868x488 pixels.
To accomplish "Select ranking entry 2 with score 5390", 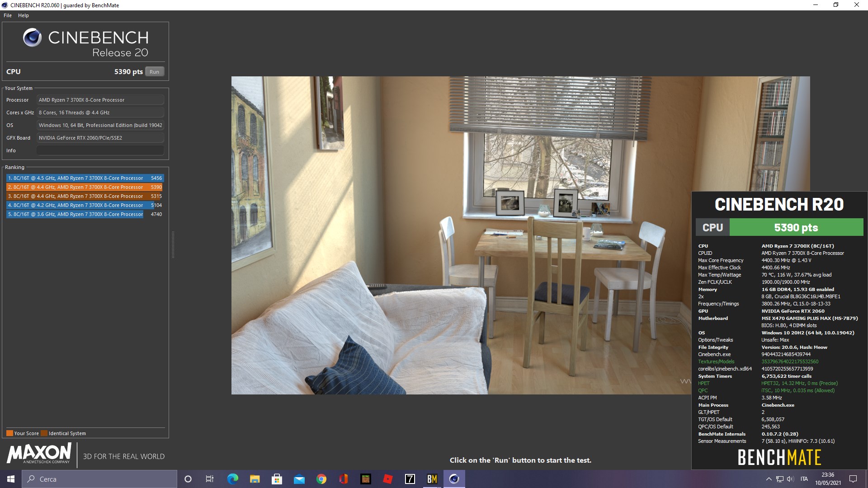I will [x=85, y=187].
